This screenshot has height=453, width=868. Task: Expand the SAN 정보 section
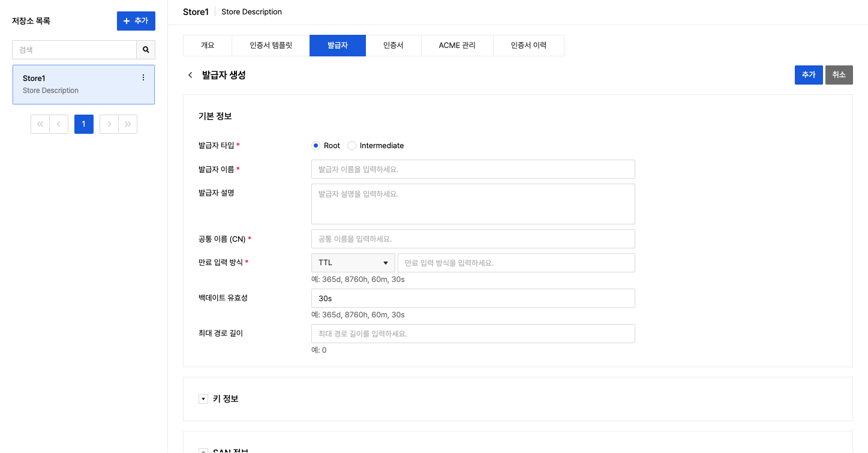click(203, 451)
